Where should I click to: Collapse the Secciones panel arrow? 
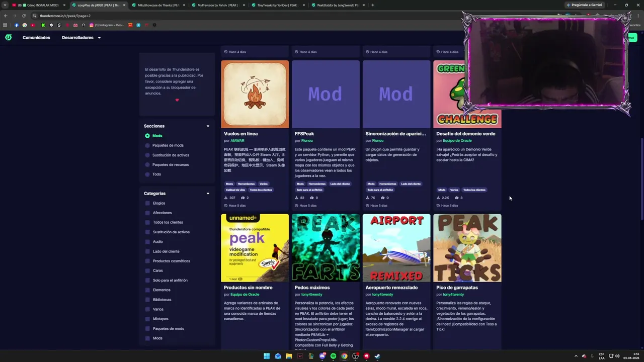coord(208,126)
